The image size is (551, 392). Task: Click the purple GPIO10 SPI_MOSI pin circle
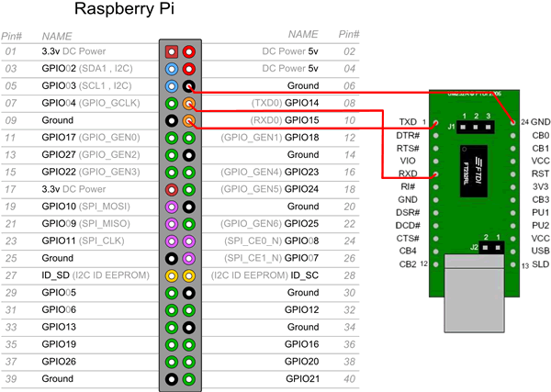[172, 207]
